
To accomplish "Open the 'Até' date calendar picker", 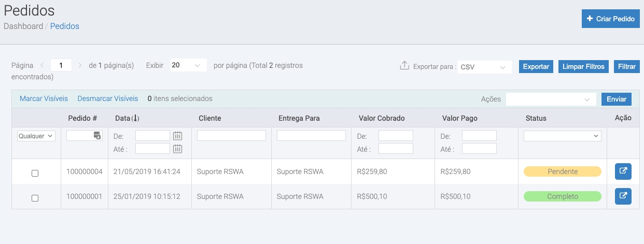I will click(x=177, y=149).
